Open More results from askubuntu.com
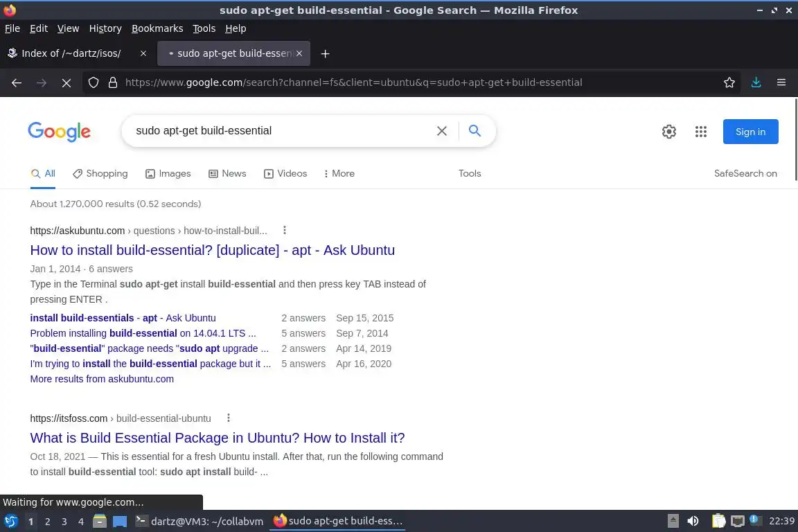Image resolution: width=798 pixels, height=532 pixels. (x=102, y=380)
